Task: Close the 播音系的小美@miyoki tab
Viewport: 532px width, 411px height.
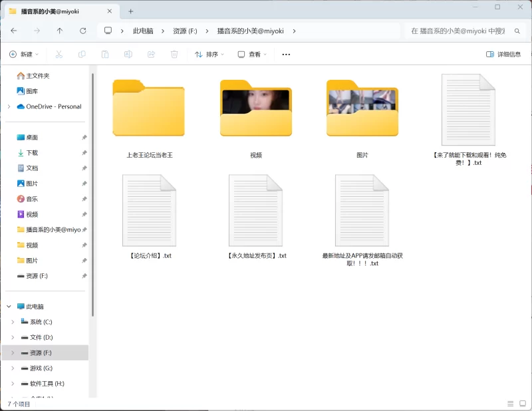Action: tap(110, 11)
